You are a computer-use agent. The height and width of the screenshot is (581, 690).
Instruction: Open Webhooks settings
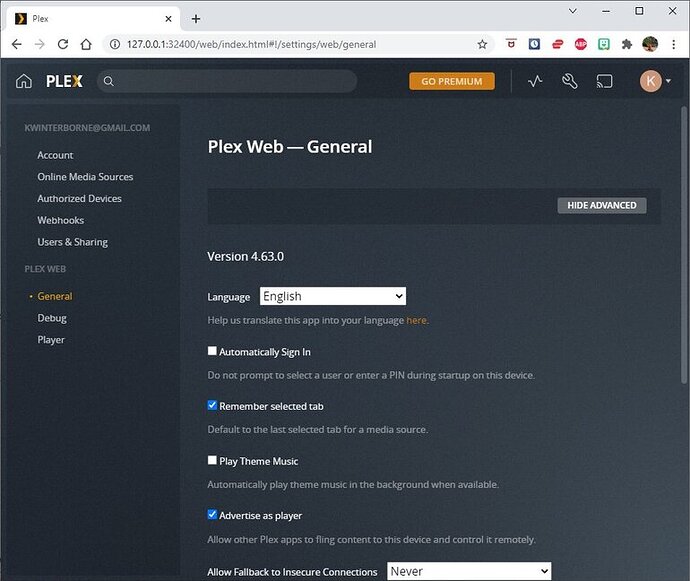pyautogui.click(x=61, y=220)
